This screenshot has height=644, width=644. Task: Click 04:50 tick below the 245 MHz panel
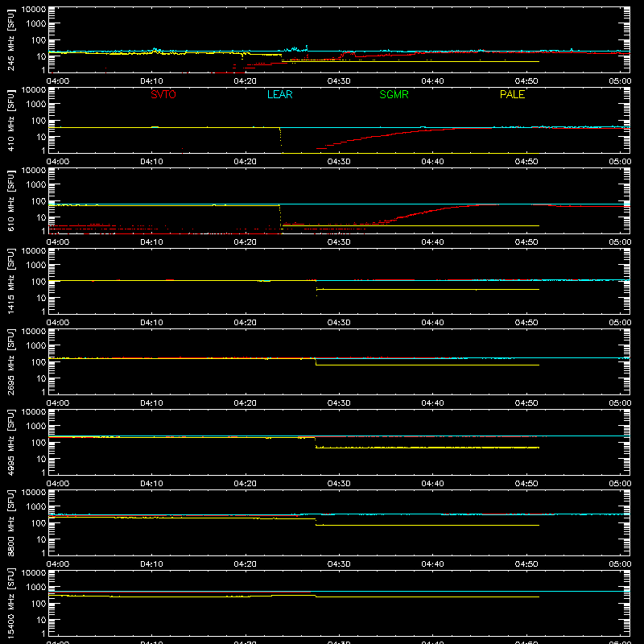point(526,81)
